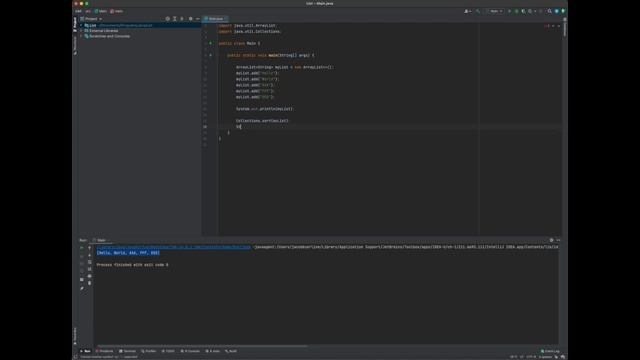Select Scratches and Consoles tree item
This screenshot has height=360, width=640.
pyautogui.click(x=109, y=36)
